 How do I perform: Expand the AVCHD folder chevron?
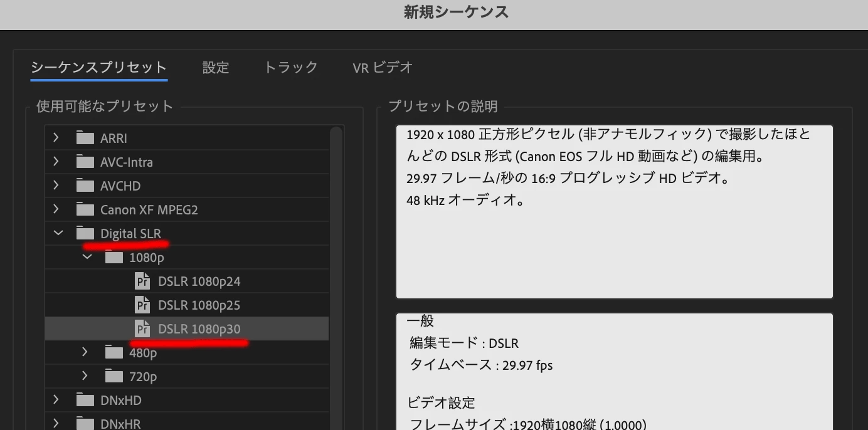click(x=56, y=186)
